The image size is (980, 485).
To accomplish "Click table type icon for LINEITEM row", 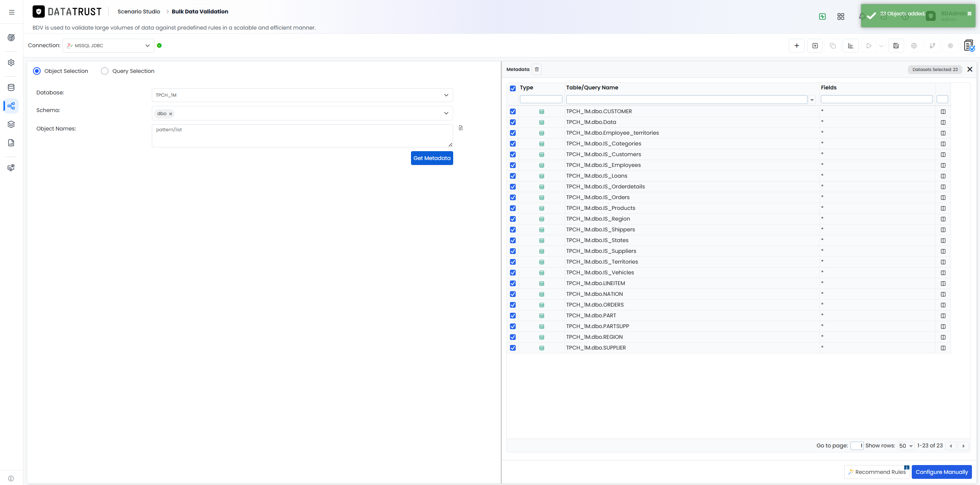I will point(542,284).
